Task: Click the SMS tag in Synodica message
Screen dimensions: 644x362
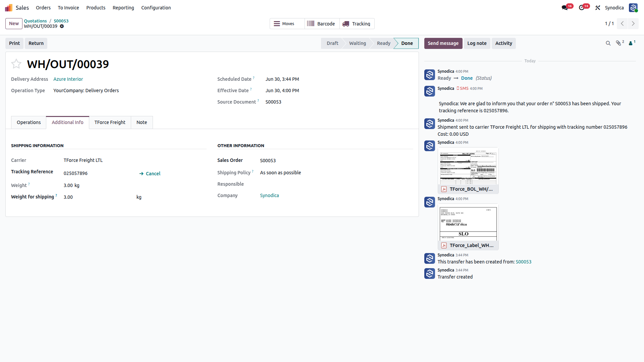Action: 463,88
